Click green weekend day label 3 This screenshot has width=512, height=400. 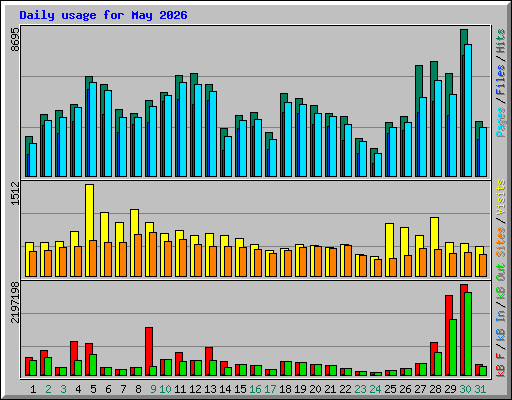pyautogui.click(x=63, y=389)
